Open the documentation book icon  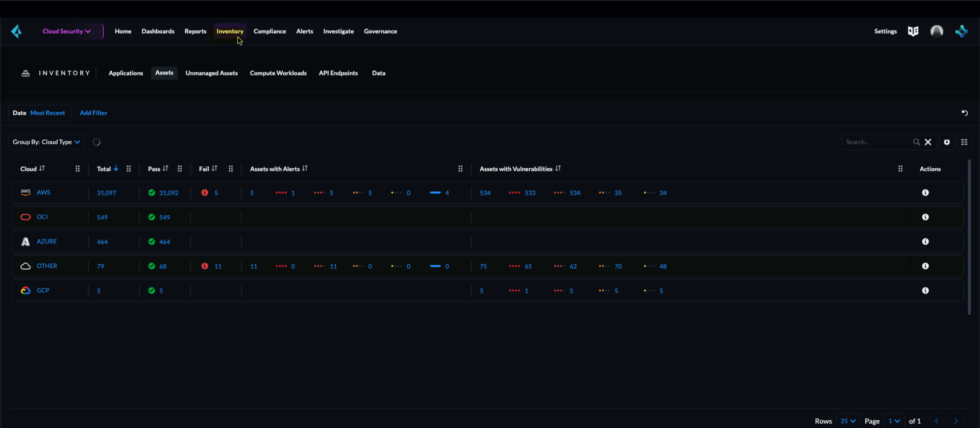coord(913,31)
